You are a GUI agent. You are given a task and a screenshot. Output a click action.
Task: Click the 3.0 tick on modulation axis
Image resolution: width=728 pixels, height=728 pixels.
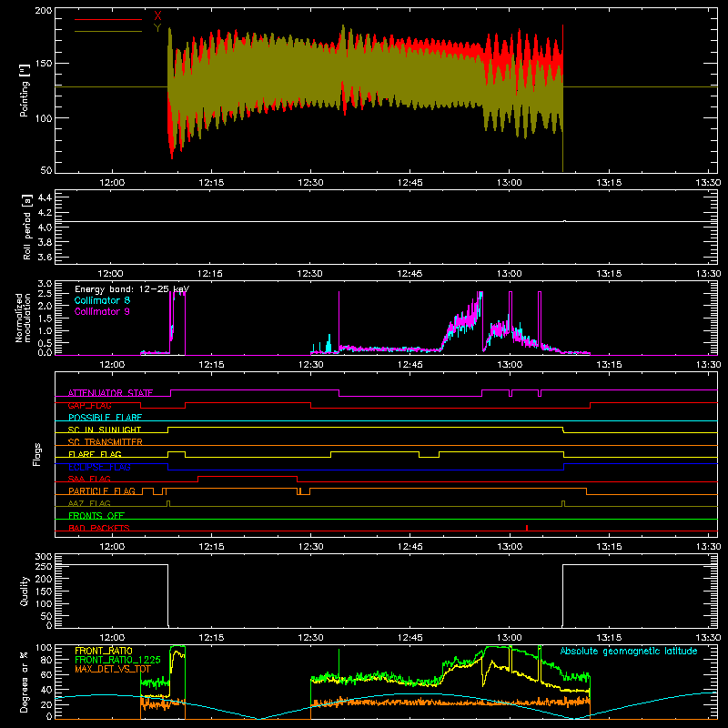tap(45, 283)
